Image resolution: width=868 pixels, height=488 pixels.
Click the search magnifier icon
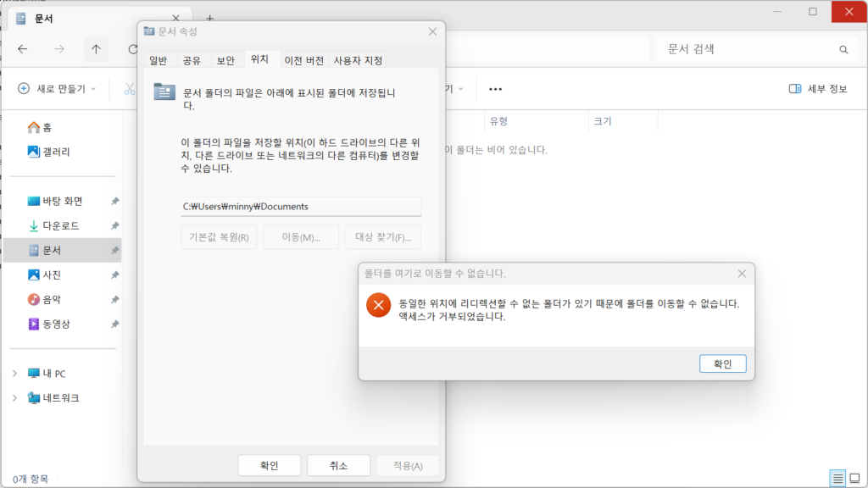click(843, 49)
